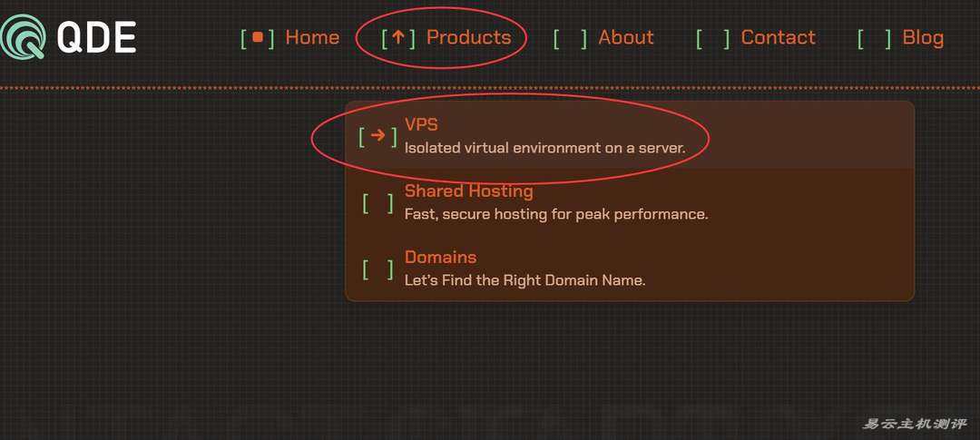Viewport: 980px width, 440px height.
Task: Navigate to the Blog link
Action: coord(923,37)
